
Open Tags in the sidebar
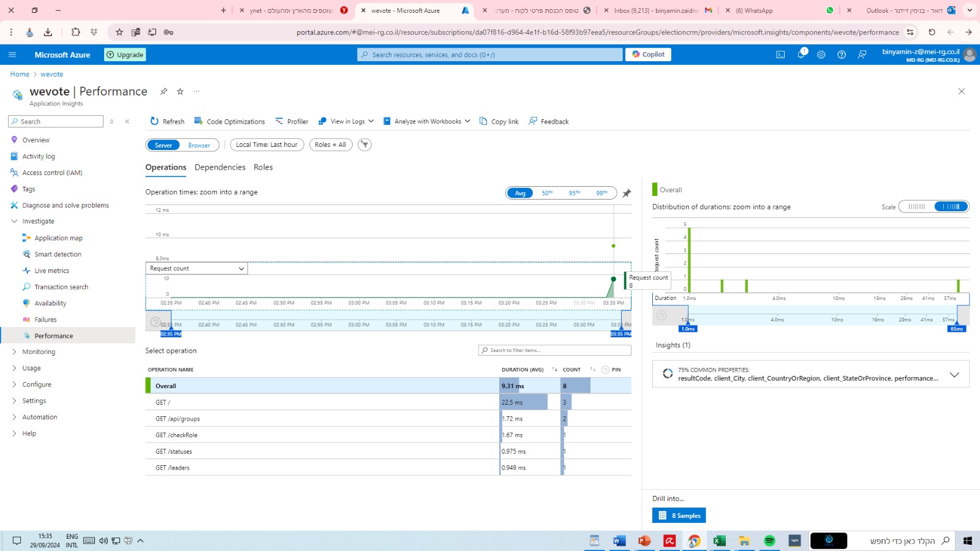click(29, 189)
